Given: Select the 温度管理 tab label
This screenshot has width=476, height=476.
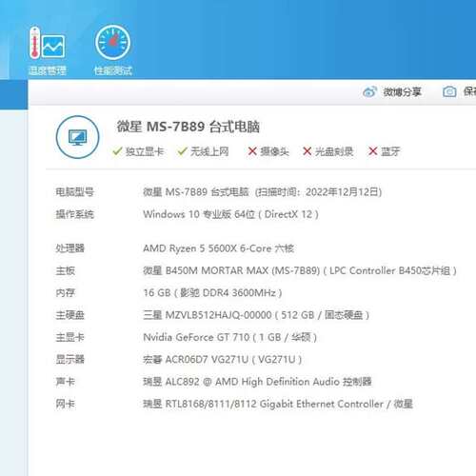Looking at the screenshot, I should [x=48, y=70].
